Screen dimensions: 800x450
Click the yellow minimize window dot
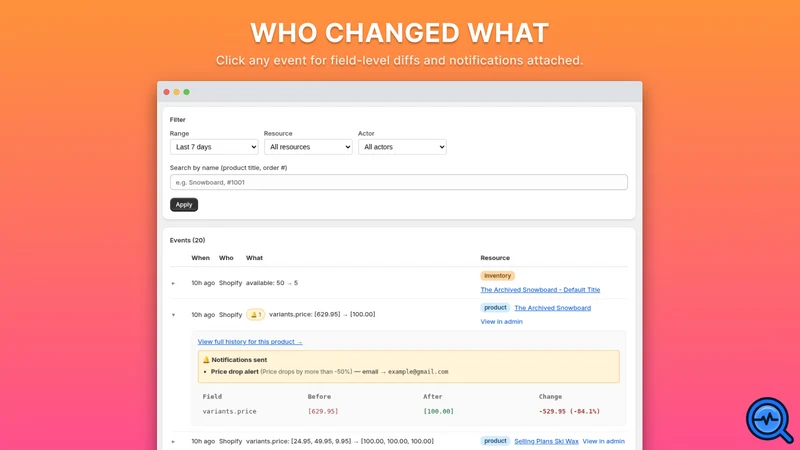tap(177, 92)
